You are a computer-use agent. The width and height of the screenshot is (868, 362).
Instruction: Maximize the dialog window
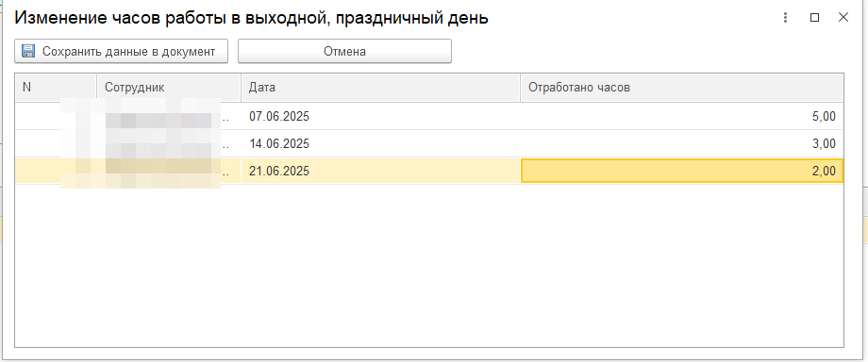pyautogui.click(x=814, y=18)
